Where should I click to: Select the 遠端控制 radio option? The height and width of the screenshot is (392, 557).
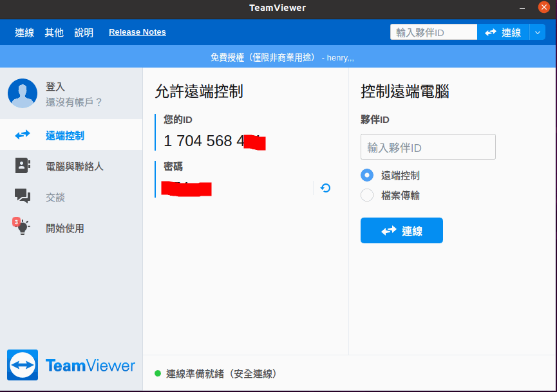[x=367, y=175]
